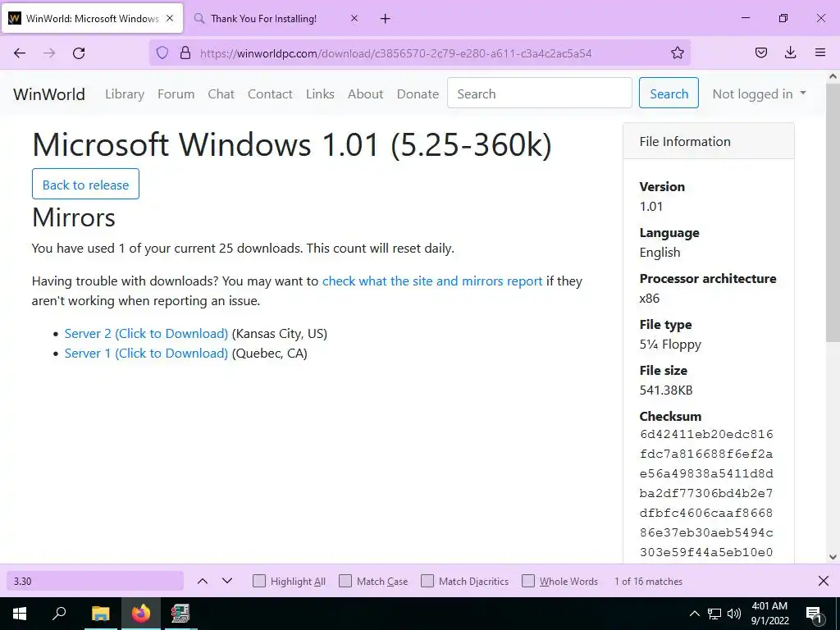Viewport: 840px width, 630px height.
Task: Enable Highlight All in find bar
Action: click(x=258, y=581)
